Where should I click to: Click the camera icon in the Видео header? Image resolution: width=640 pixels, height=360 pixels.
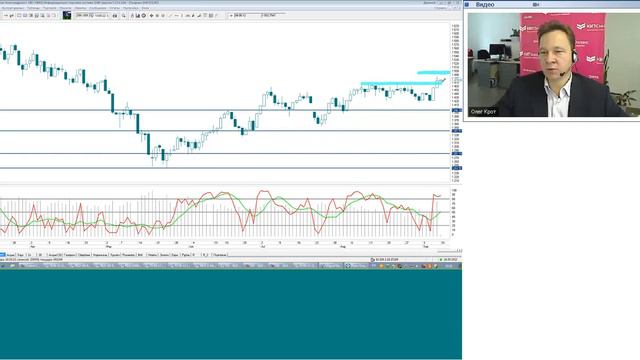coord(536,4)
